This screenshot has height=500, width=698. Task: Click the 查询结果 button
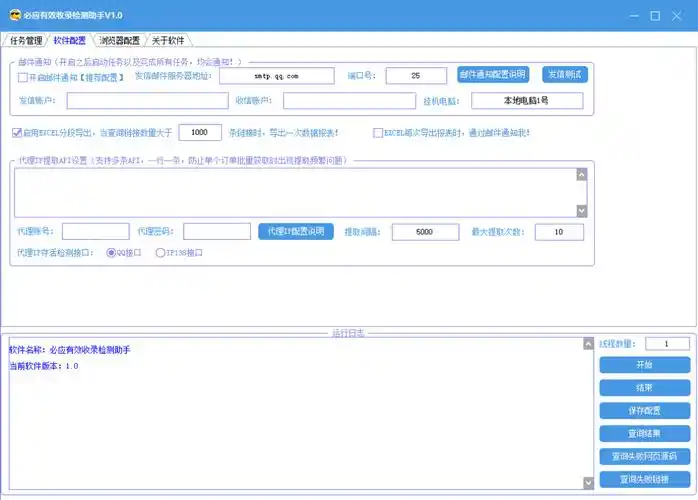[645, 434]
